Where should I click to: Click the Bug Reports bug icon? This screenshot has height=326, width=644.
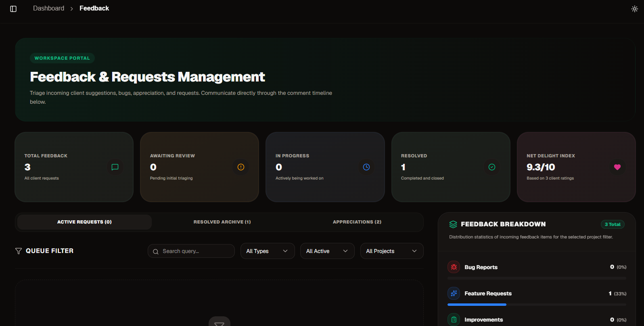click(x=454, y=267)
